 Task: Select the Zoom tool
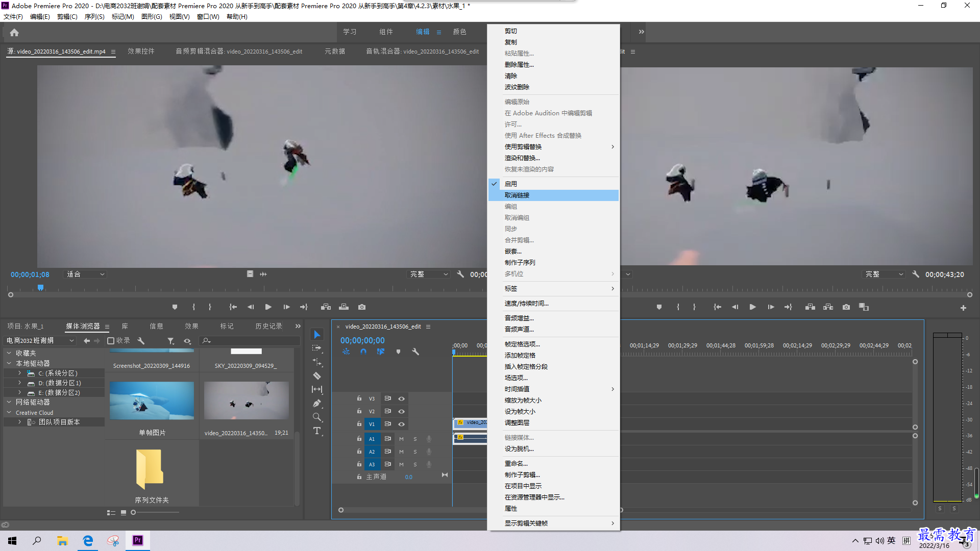click(317, 417)
